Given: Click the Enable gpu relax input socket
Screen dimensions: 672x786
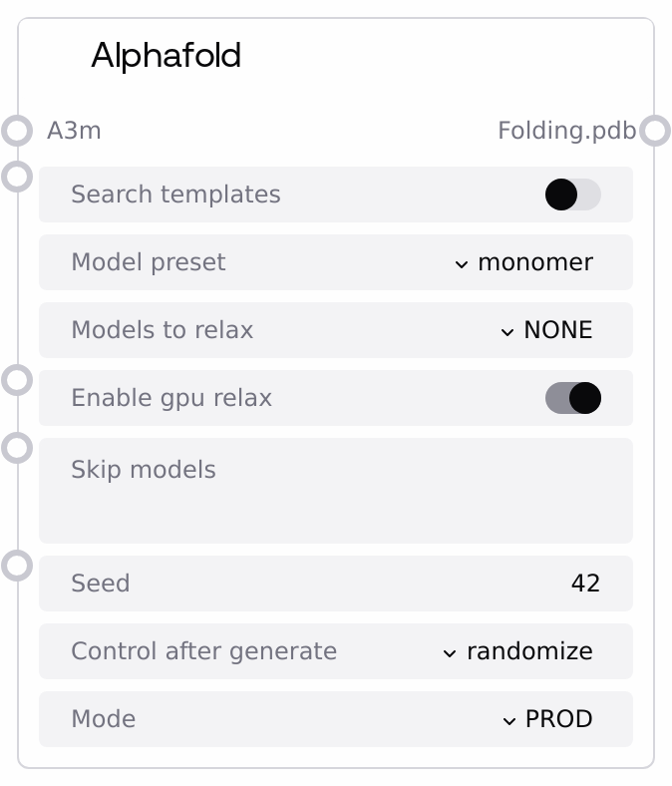Looking at the screenshot, I should [x=17, y=380].
